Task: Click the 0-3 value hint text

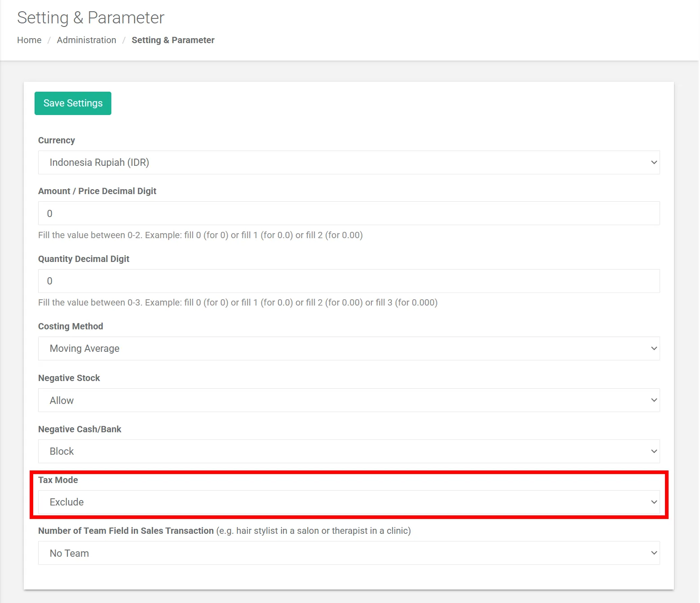Action: (238, 302)
